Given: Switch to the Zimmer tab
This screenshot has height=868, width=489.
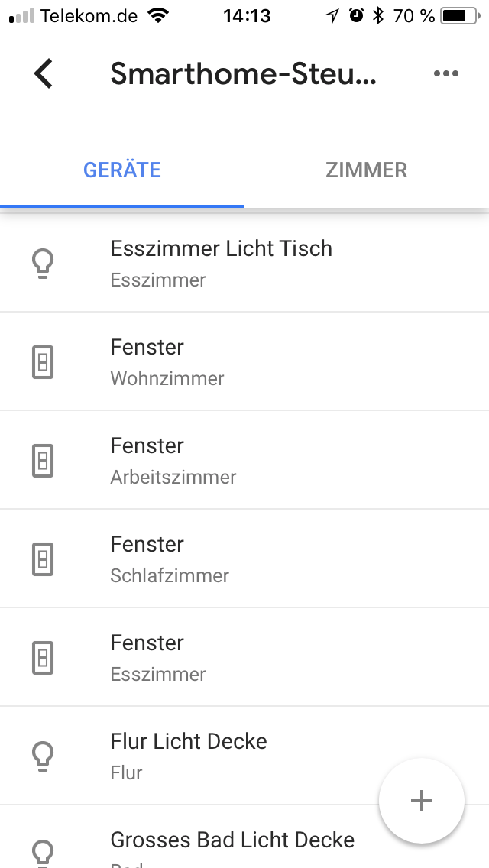Looking at the screenshot, I should click(367, 170).
